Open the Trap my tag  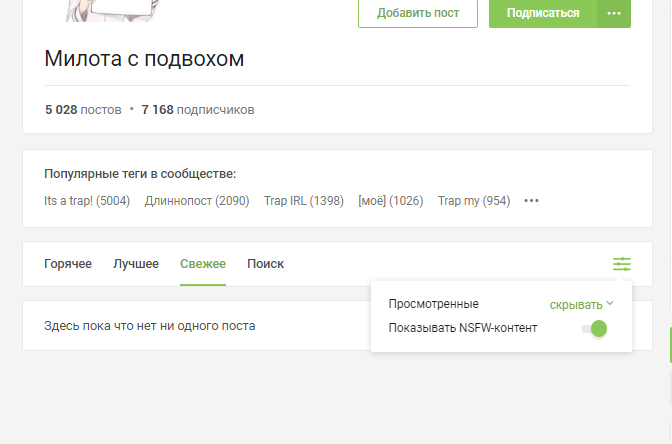pyautogui.click(x=474, y=201)
